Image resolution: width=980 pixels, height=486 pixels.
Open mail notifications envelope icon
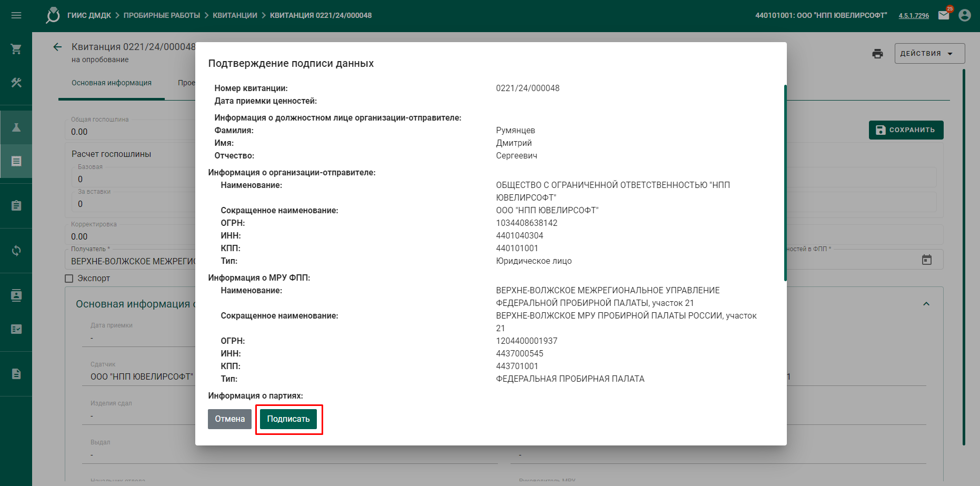[944, 15]
